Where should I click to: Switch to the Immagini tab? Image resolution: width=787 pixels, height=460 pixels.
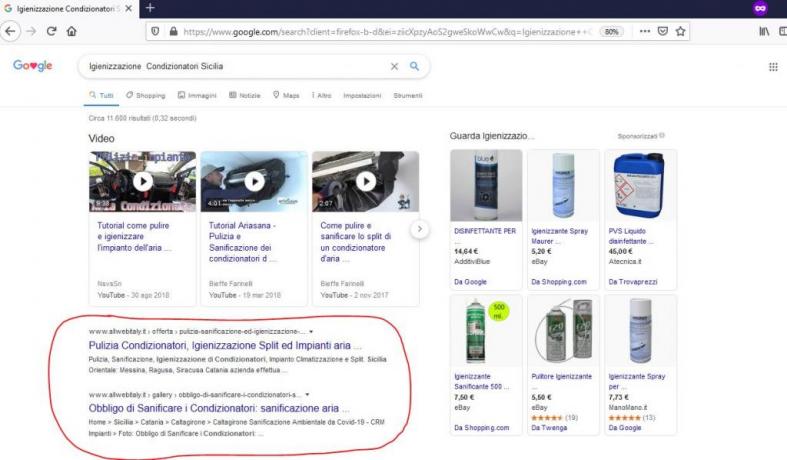(197, 95)
